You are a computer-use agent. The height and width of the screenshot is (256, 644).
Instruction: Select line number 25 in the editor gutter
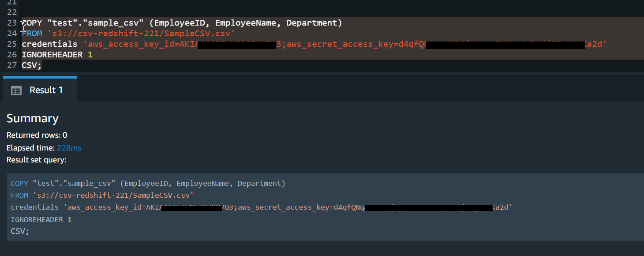click(x=12, y=44)
